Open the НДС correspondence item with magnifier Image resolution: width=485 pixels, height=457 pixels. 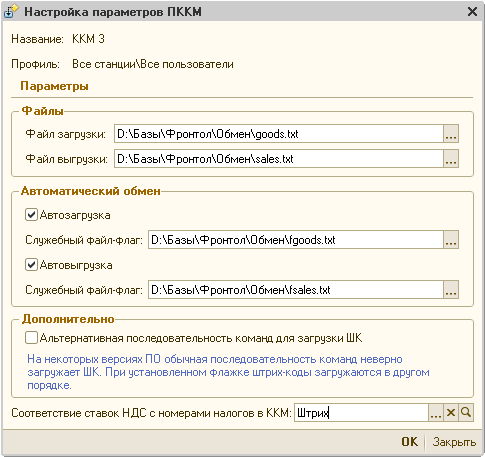(466, 413)
